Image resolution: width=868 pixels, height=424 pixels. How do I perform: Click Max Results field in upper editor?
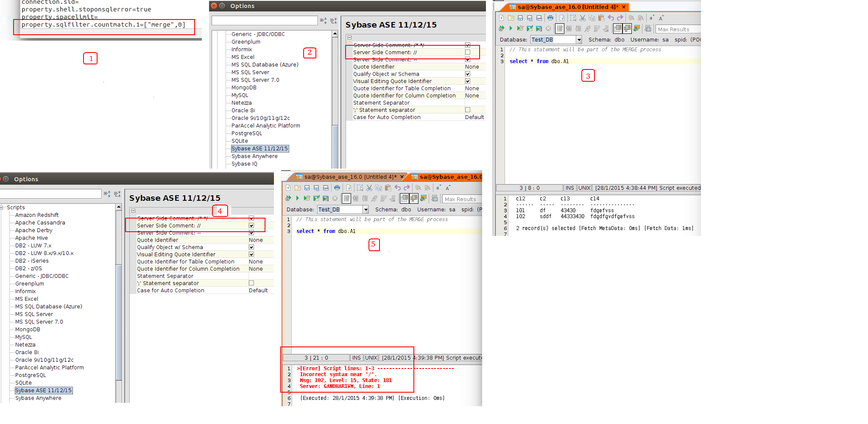tap(678, 29)
